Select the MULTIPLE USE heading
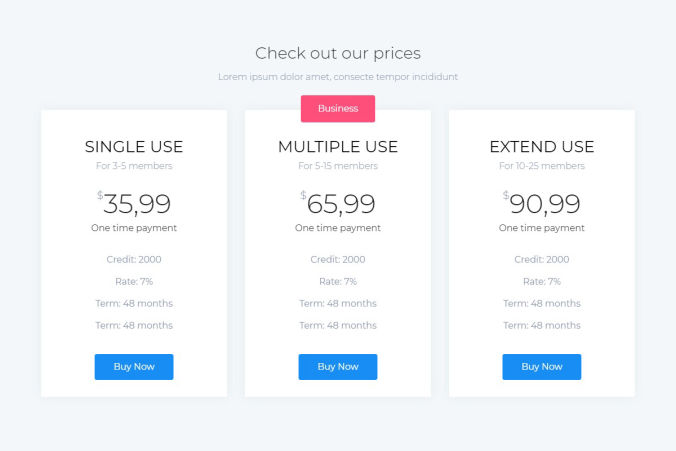This screenshot has height=451, width=676. point(338,147)
